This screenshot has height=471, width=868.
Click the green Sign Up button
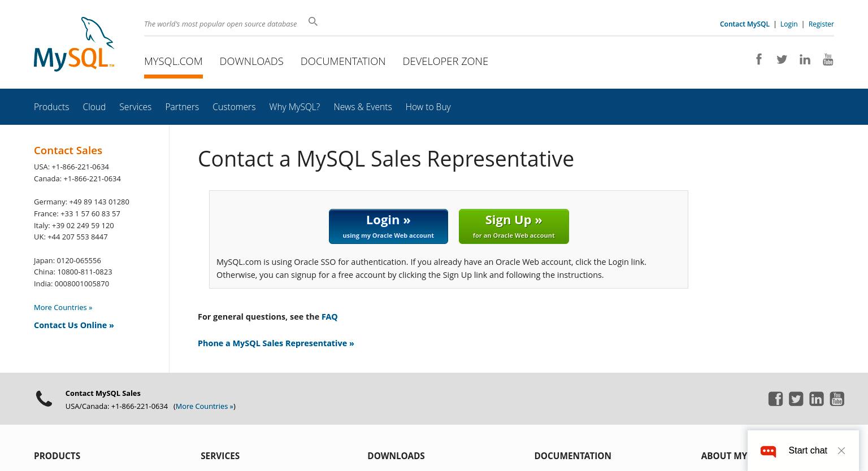point(514,226)
